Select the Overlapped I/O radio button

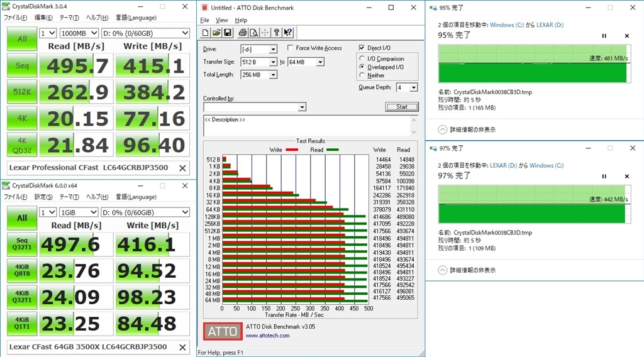click(x=362, y=67)
